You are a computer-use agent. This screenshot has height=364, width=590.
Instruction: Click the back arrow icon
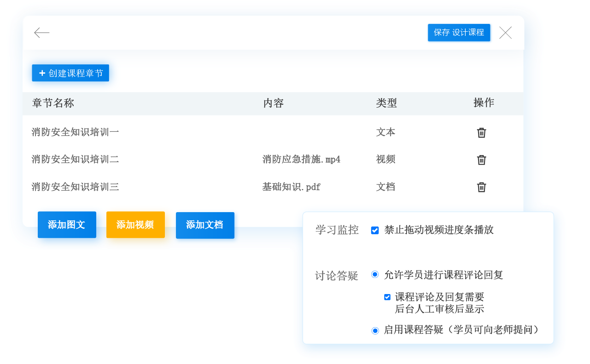click(x=42, y=33)
